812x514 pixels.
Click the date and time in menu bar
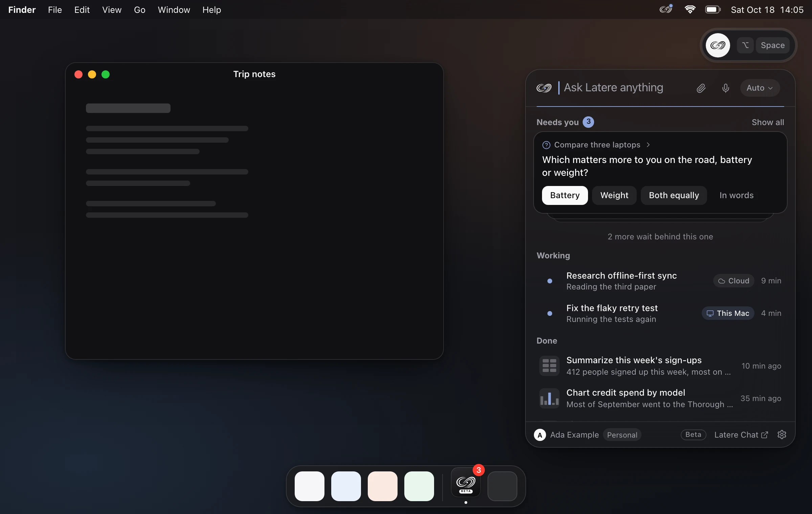[x=767, y=10]
